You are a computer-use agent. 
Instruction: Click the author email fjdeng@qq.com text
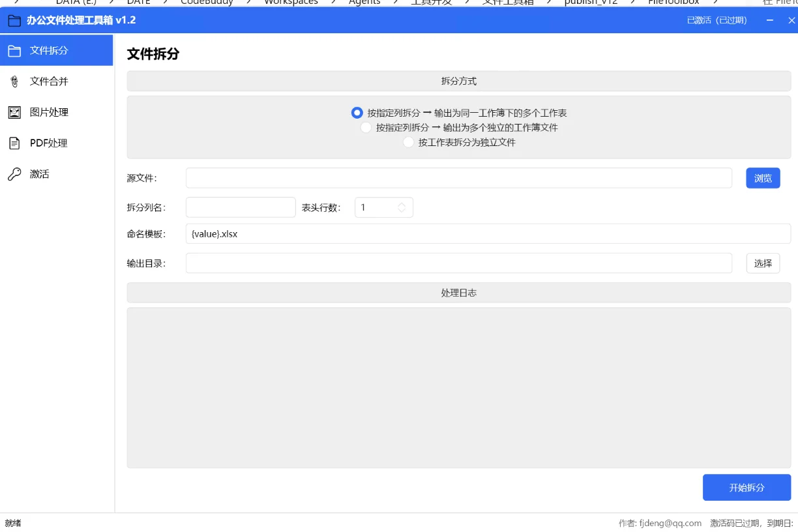[670, 523]
